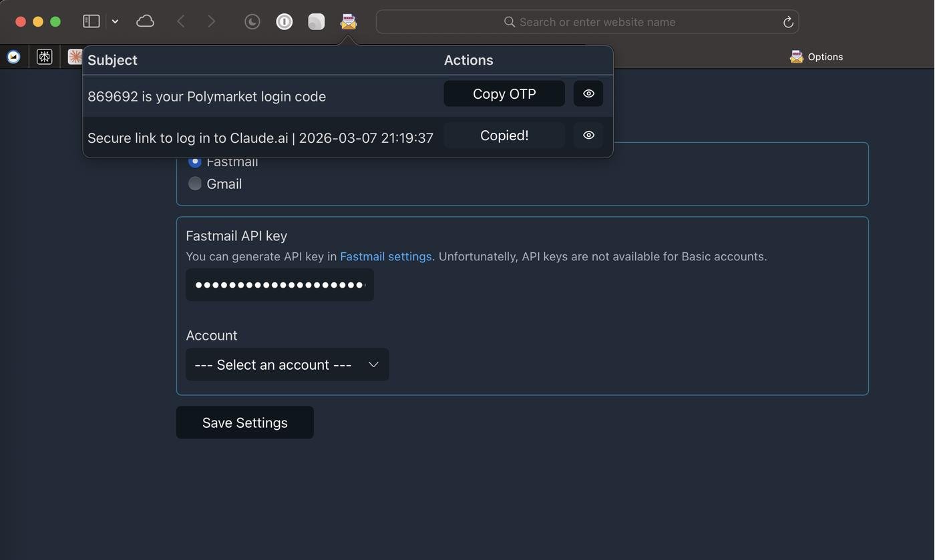Click Copy OTP for the Polymarket code
This screenshot has width=935, height=560.
click(x=504, y=94)
